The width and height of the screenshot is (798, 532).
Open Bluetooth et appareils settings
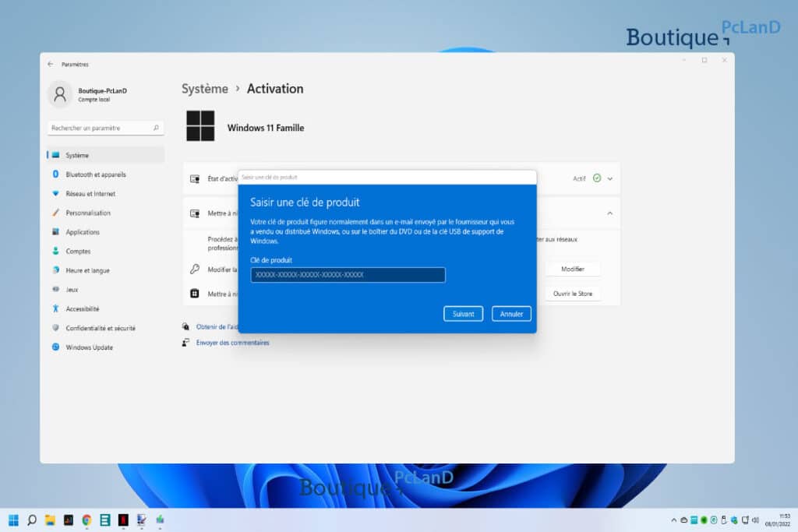tap(106, 174)
